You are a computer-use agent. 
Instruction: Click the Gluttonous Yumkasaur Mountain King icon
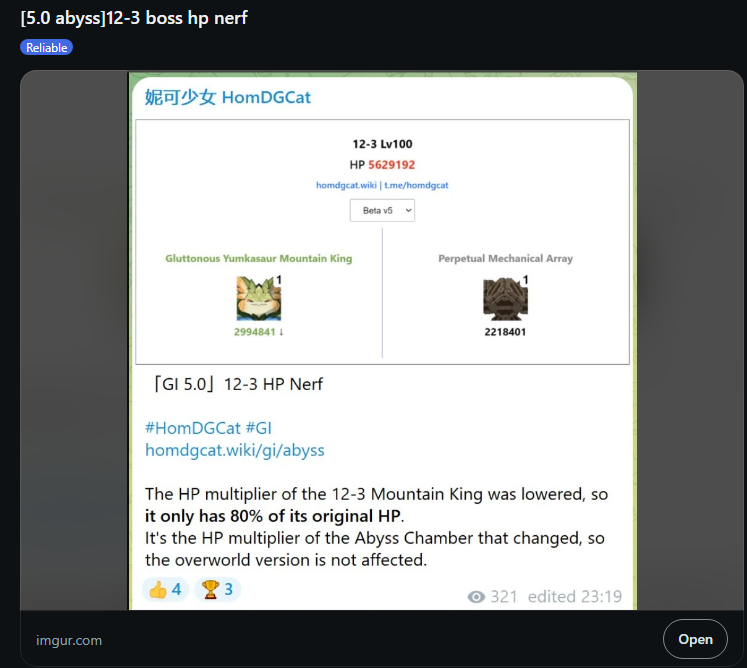click(x=259, y=298)
